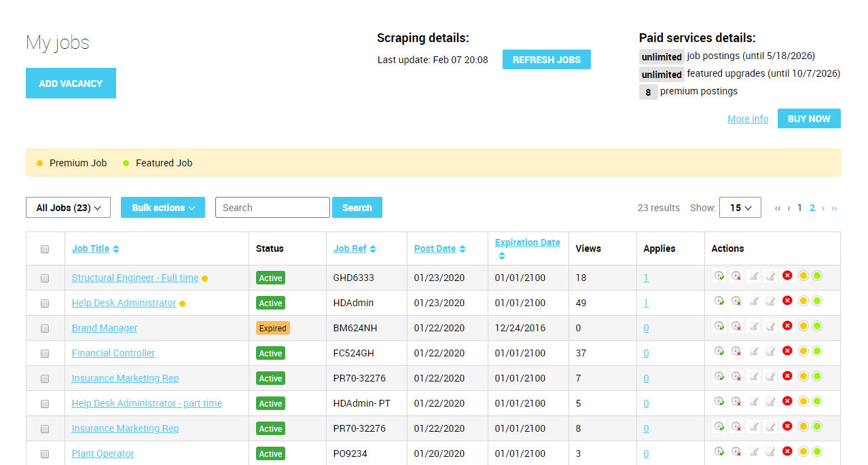Duplicate the HDAdmin- PT job posting
Viewport: 868px width, 465px height.
(x=770, y=401)
